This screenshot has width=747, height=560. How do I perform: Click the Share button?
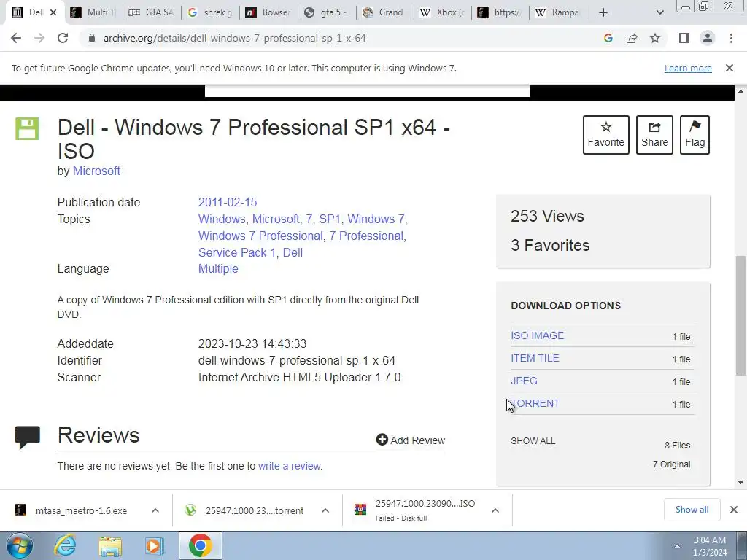point(654,135)
